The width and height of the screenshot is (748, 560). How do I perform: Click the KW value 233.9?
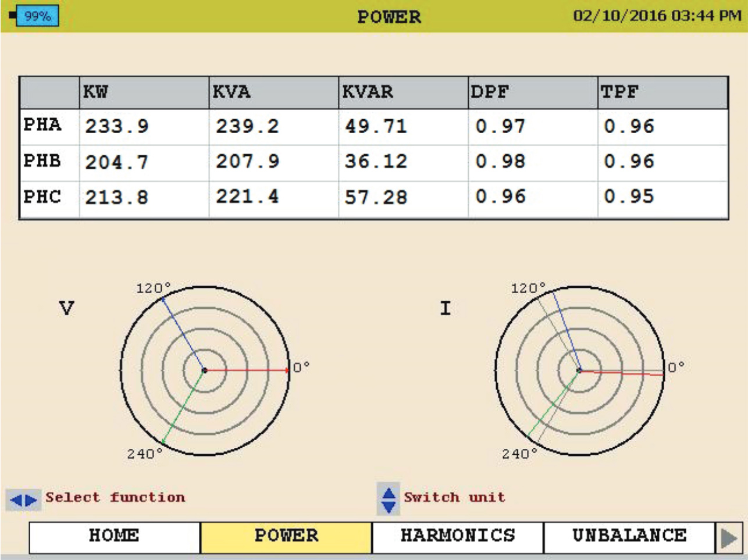tap(117, 126)
